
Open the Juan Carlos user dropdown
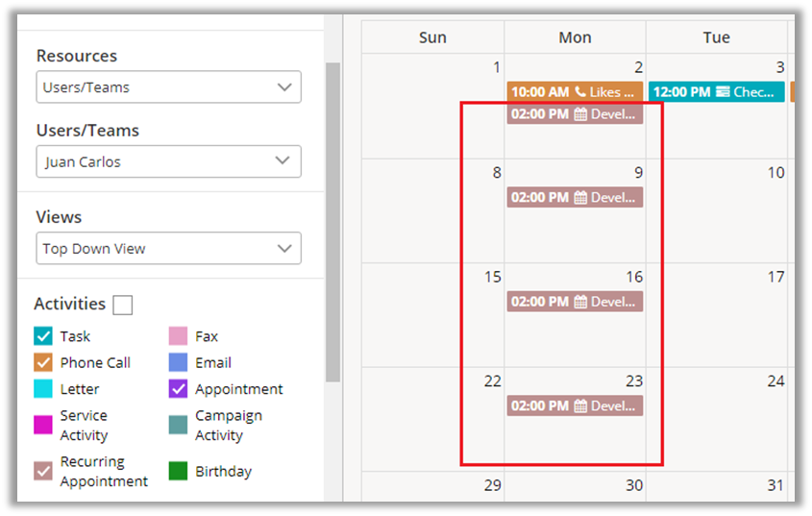(x=168, y=161)
